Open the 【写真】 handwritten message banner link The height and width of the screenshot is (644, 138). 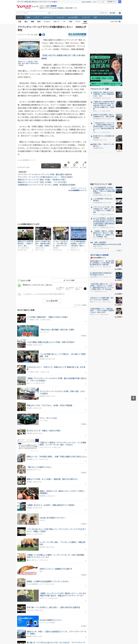point(63,57)
